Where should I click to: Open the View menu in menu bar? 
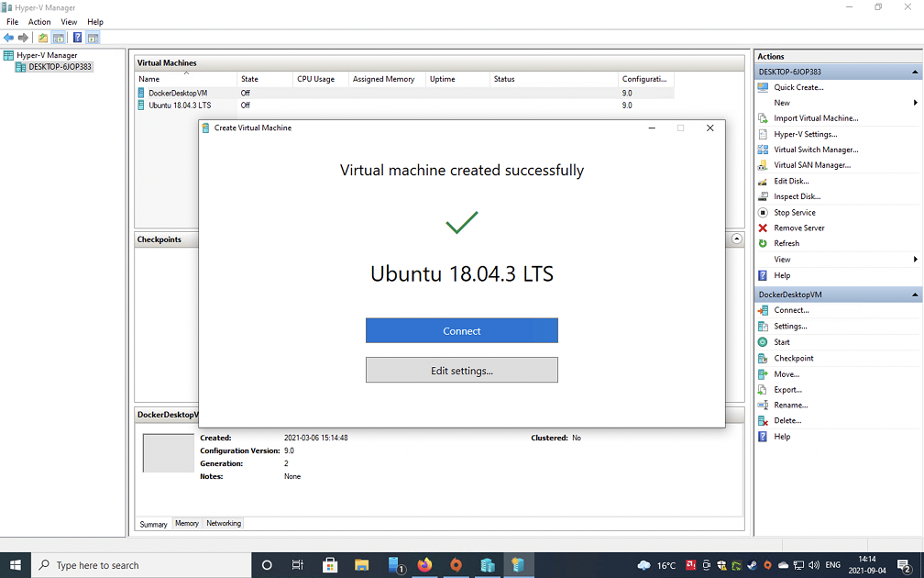tap(69, 22)
